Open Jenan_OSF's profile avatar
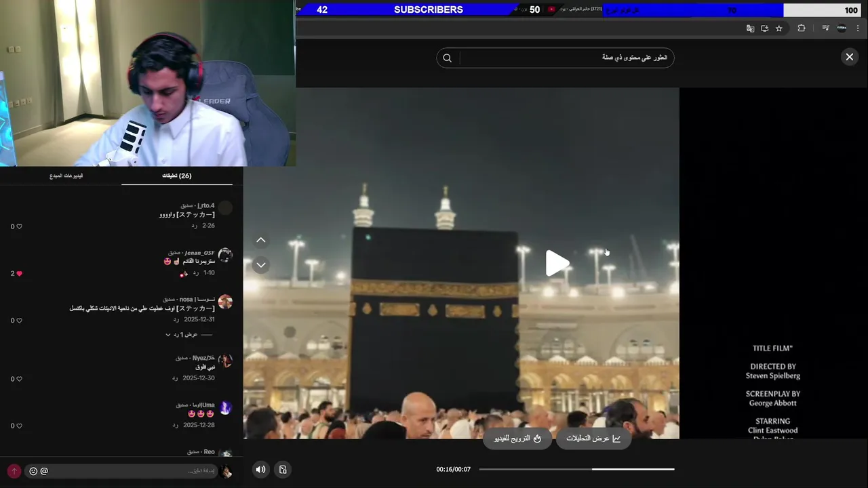 pyautogui.click(x=225, y=256)
